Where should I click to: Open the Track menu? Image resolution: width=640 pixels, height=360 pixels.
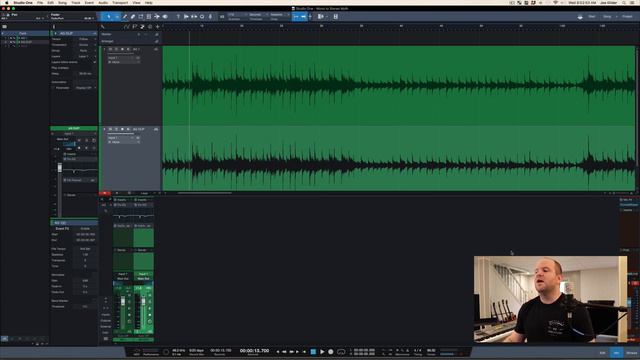76,2
